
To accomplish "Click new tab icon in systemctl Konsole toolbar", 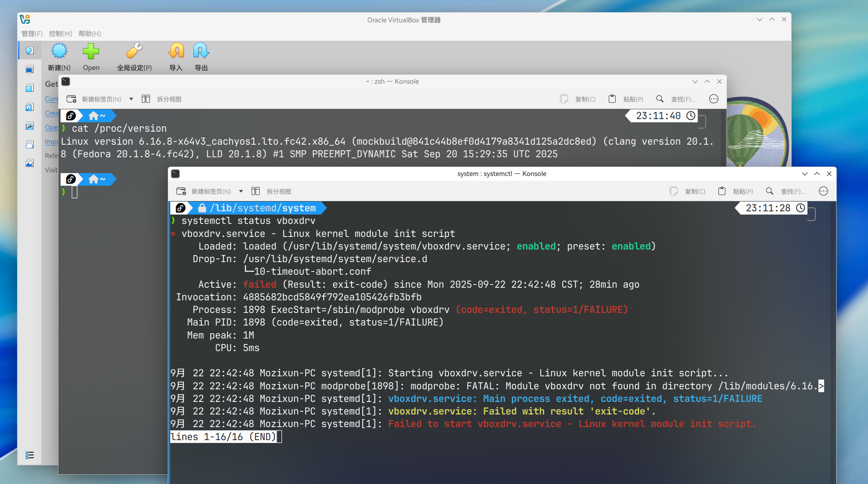I will (181, 191).
